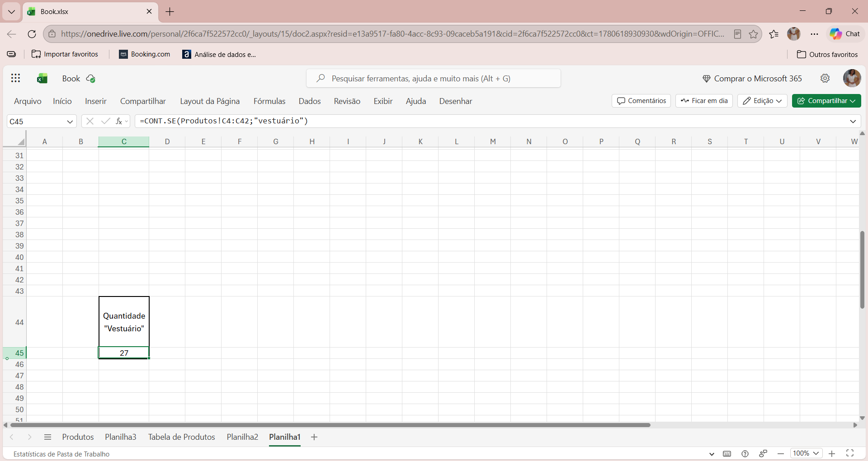Cancel formula entry with X icon
868x461 pixels.
[x=90, y=121]
